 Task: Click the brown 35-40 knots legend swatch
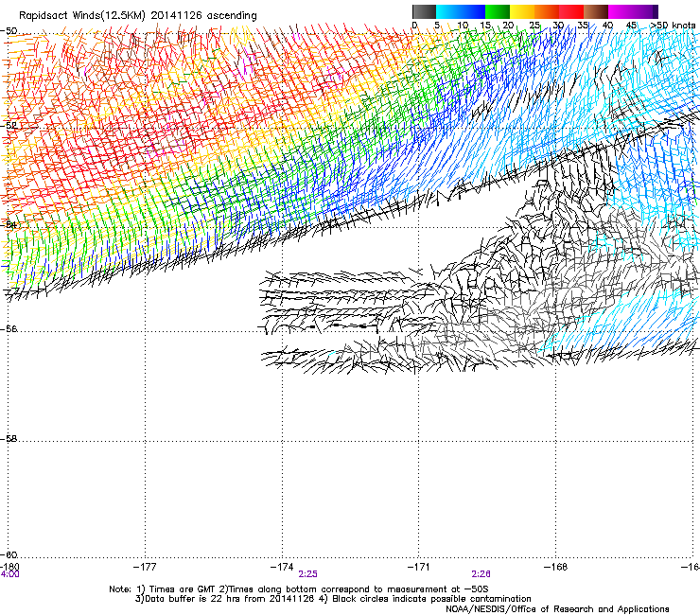(596, 11)
